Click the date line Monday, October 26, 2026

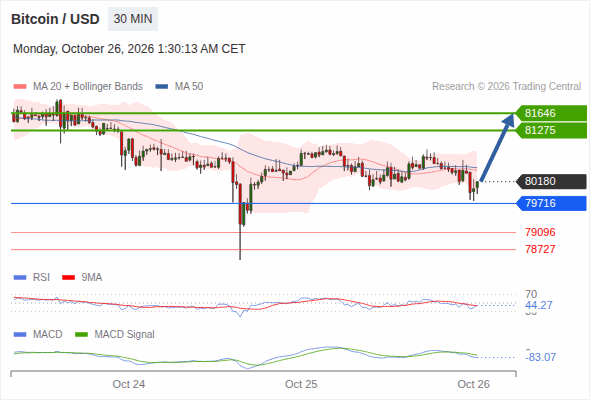[129, 49]
